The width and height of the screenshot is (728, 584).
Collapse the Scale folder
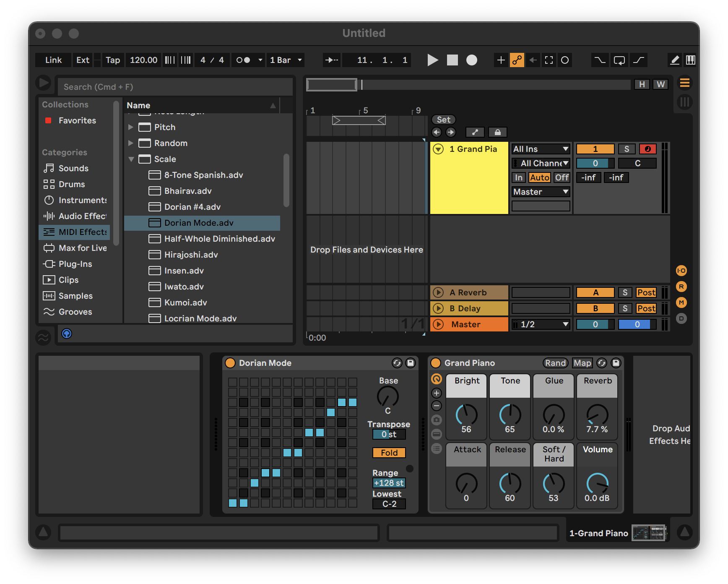(x=131, y=159)
